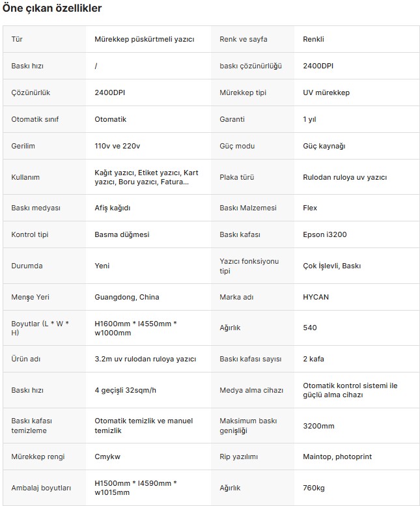The width and height of the screenshot is (420, 506).
Task: Select the '760kg' weight value
Action: [x=314, y=488]
